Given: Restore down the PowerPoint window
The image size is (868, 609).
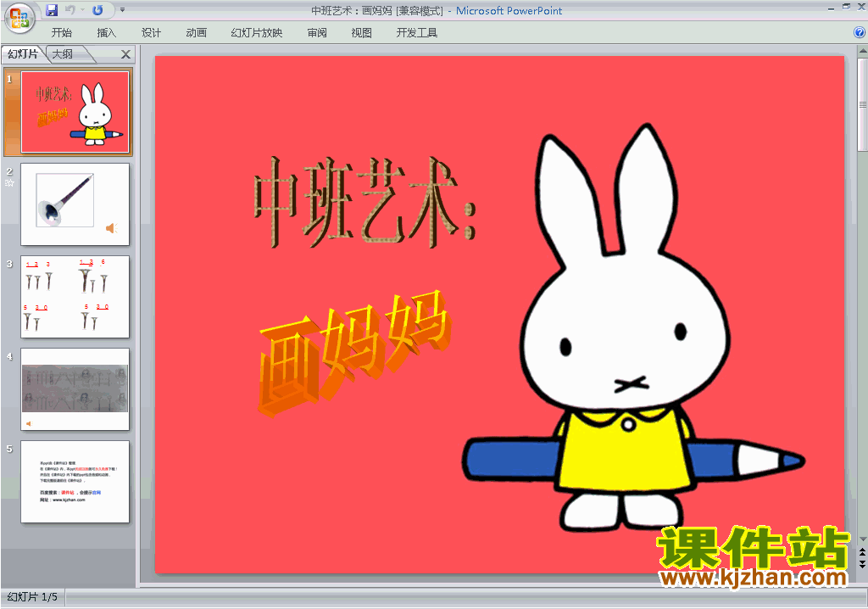Looking at the screenshot, I should (x=846, y=7).
